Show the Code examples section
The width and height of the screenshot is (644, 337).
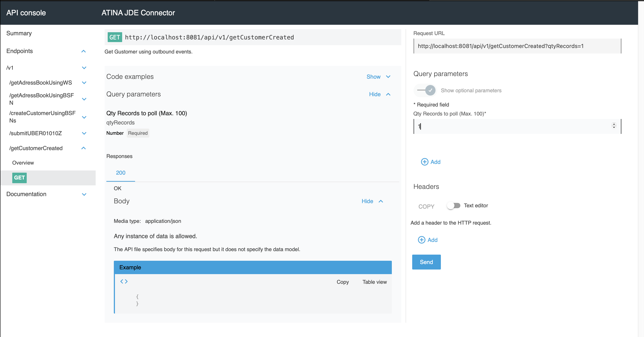tap(378, 77)
